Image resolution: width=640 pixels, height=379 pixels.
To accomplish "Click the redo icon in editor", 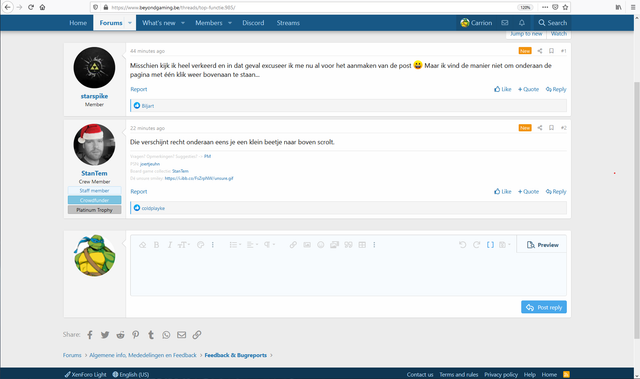I will tap(476, 245).
